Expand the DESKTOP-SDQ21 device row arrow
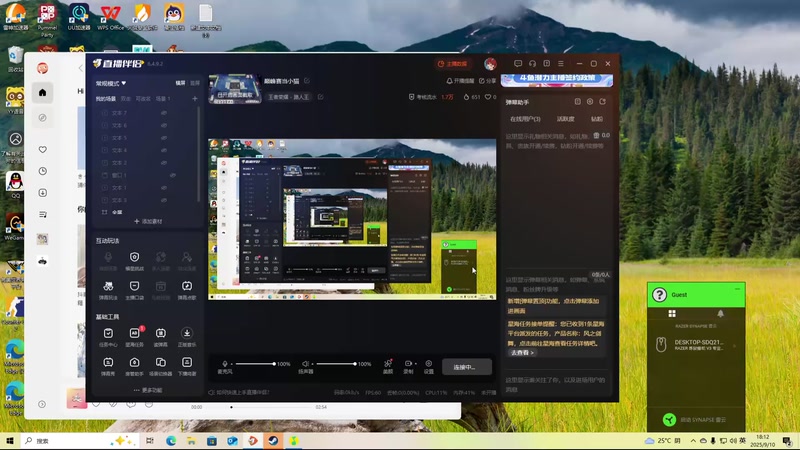 (x=735, y=345)
